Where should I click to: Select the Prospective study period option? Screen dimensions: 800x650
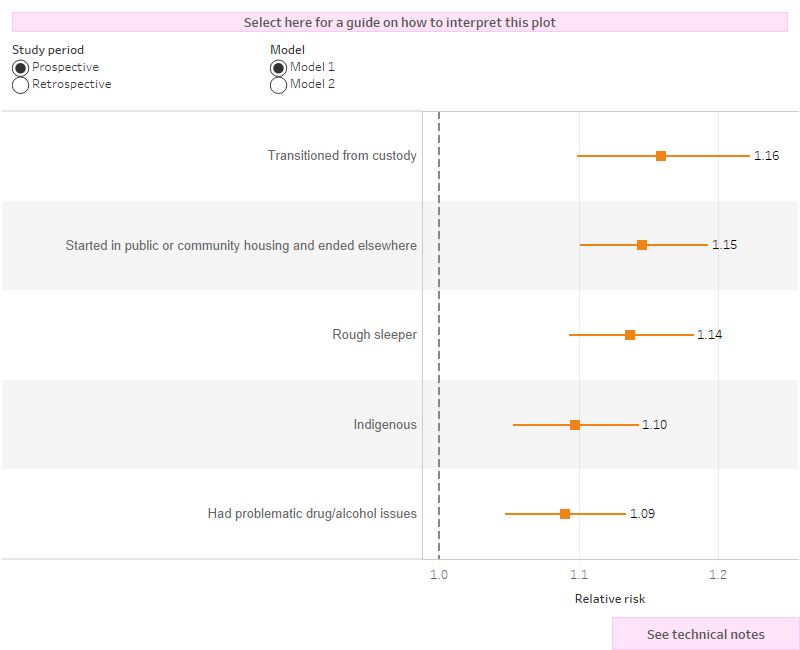click(x=19, y=67)
